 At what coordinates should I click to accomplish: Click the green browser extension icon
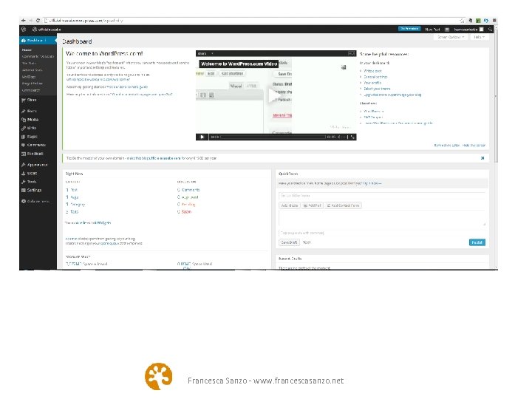pyautogui.click(x=478, y=21)
